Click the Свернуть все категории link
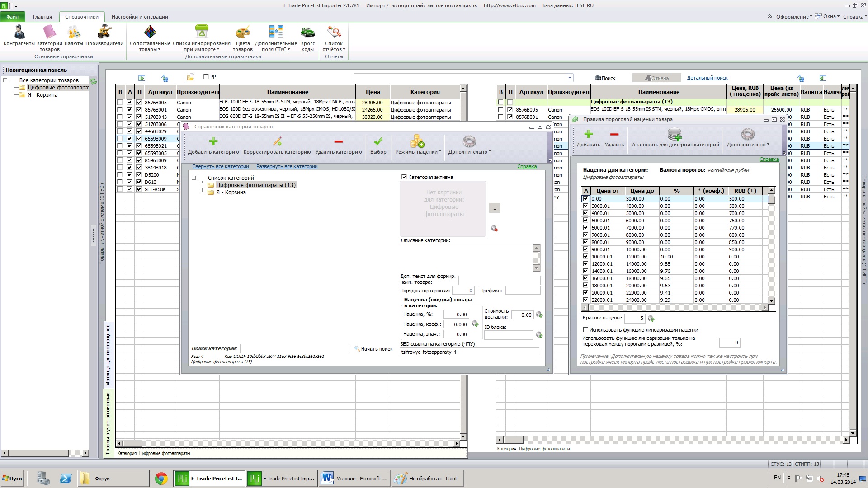This screenshot has width=868, height=488. coord(221,166)
